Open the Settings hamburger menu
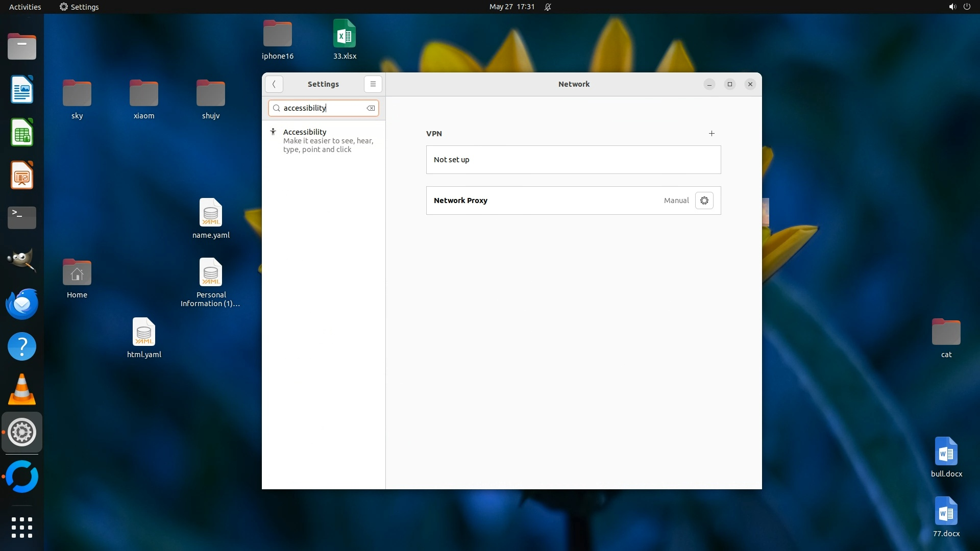 (373, 84)
